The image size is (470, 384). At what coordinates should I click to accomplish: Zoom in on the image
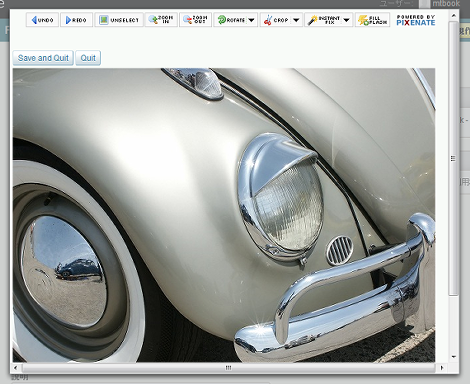(x=161, y=20)
